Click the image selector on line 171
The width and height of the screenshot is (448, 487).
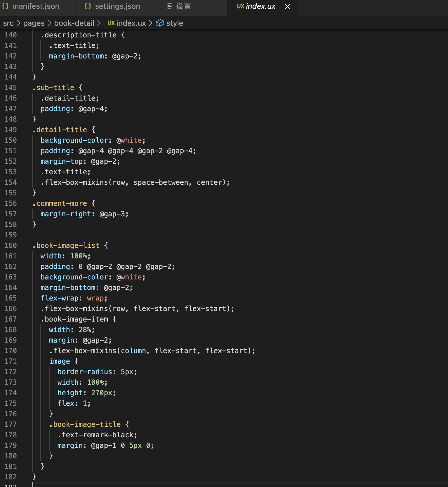click(x=60, y=361)
